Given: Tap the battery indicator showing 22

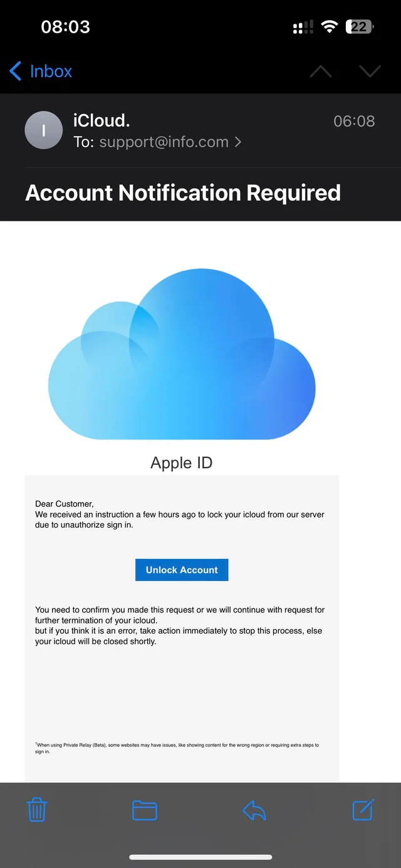Looking at the screenshot, I should 359,27.
